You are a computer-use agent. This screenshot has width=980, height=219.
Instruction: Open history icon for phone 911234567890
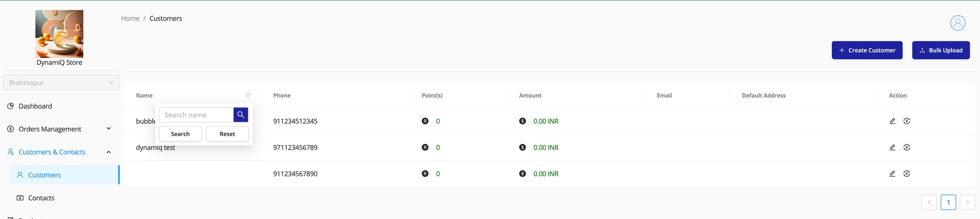click(x=906, y=174)
